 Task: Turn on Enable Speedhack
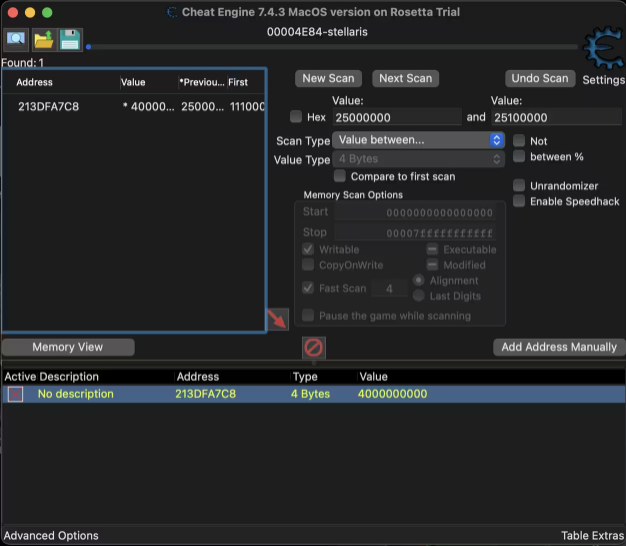tap(519, 202)
